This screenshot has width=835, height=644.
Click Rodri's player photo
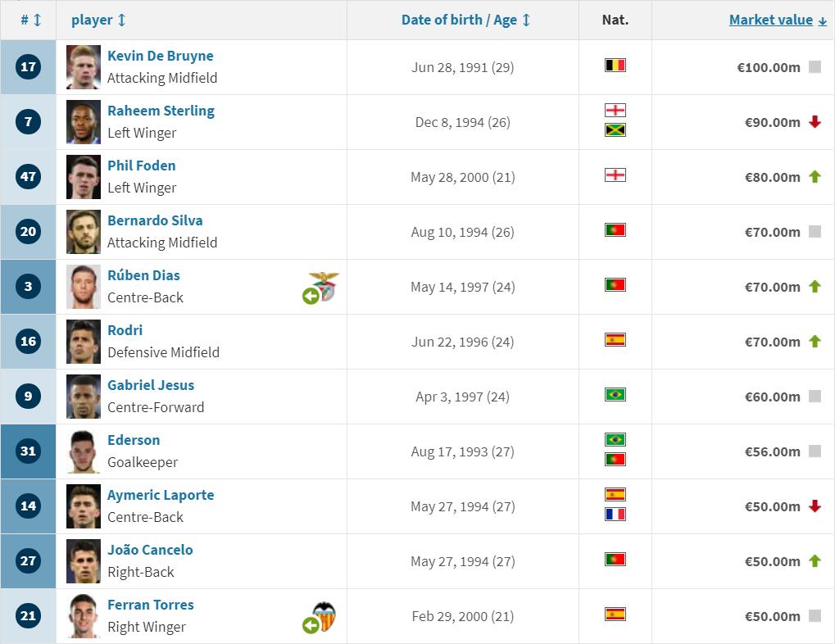pyautogui.click(x=84, y=342)
